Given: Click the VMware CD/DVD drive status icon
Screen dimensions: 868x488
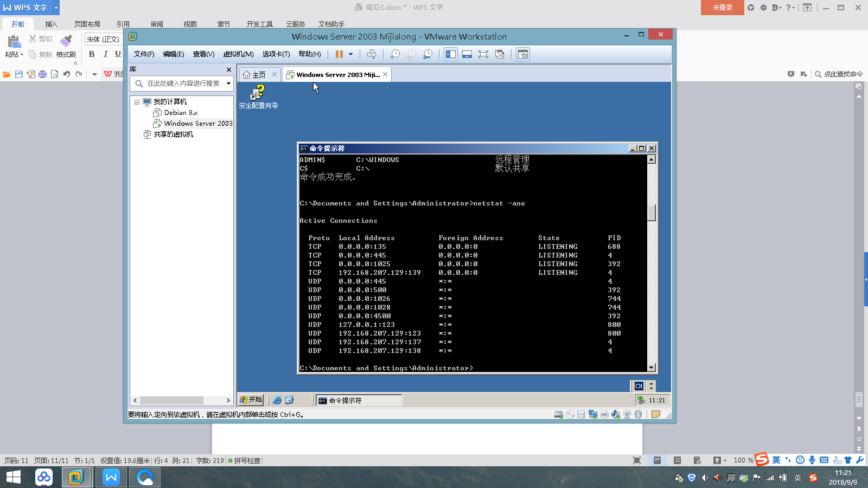Looking at the screenshot, I should pyautogui.click(x=570, y=414).
